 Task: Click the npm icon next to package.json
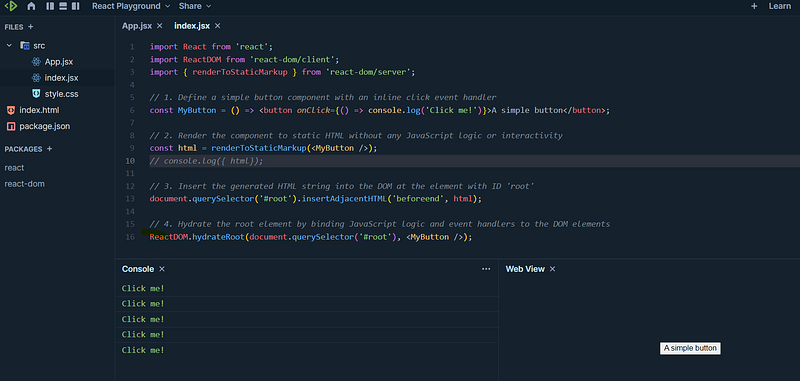[x=10, y=126]
